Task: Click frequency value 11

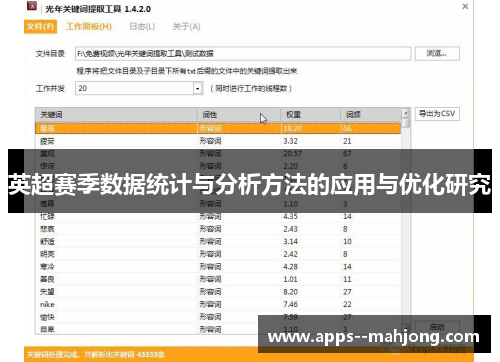Action: click(347, 279)
